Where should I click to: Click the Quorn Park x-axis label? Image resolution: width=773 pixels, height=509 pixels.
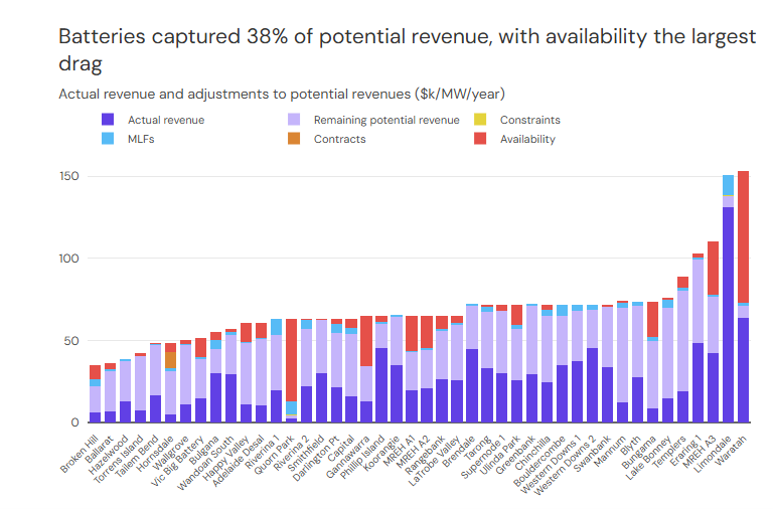(274, 455)
